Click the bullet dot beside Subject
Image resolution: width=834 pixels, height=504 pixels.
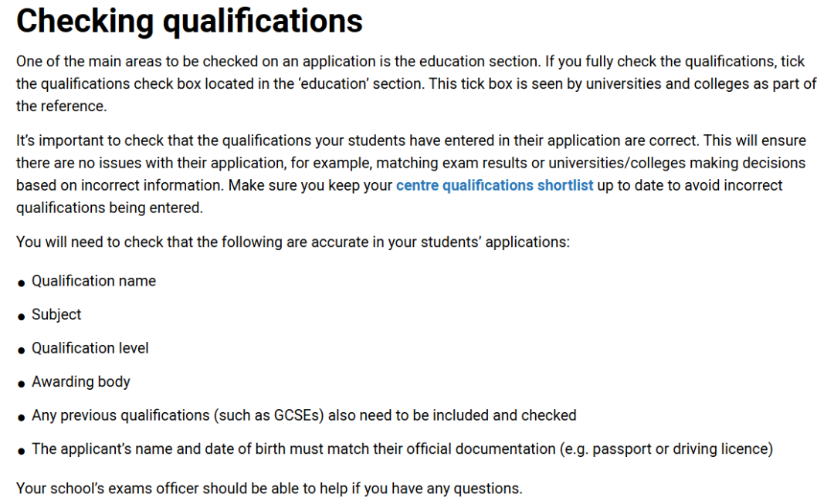tap(21, 316)
